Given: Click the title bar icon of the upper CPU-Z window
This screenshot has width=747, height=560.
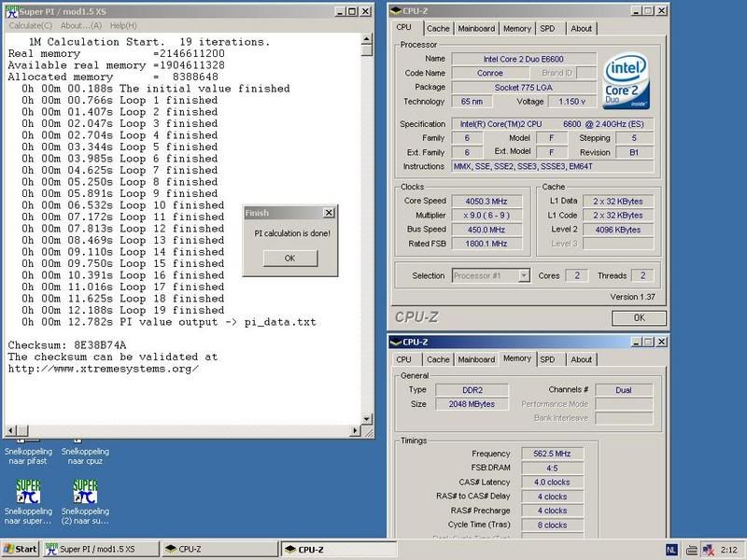Looking at the screenshot, I should (396, 10).
